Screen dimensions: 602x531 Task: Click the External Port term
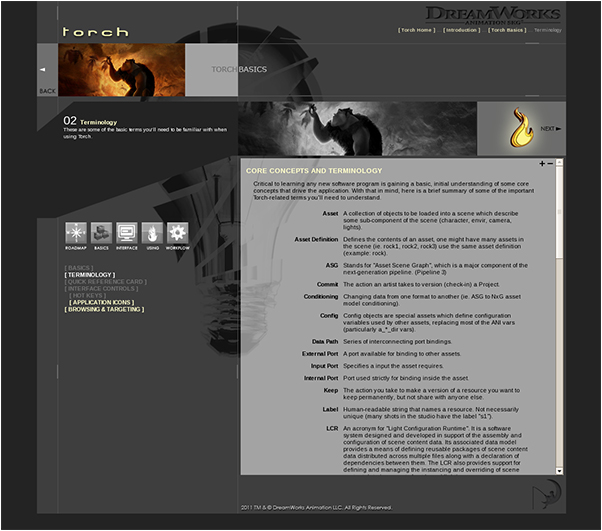(320, 354)
